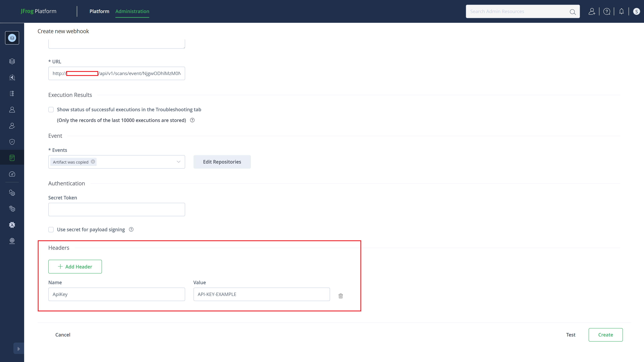Delete the ApiKey header row

coord(340,296)
